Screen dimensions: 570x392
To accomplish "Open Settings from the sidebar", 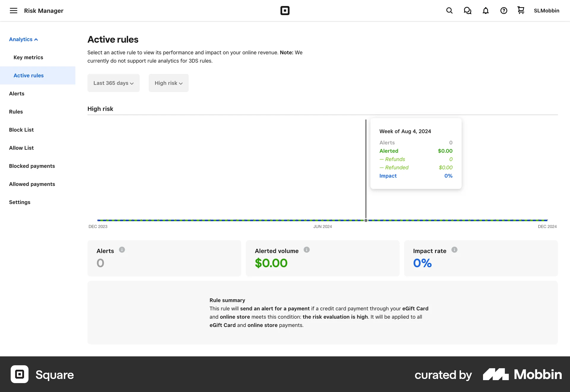I will 20,202.
